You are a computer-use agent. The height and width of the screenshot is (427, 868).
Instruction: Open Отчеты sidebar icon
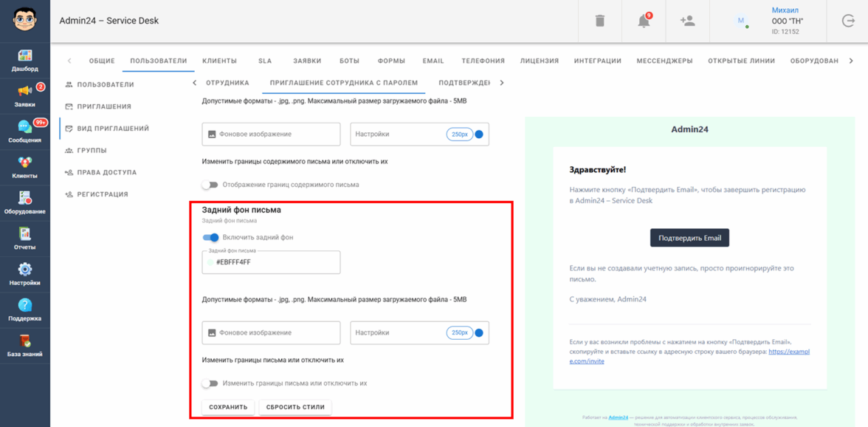pyautogui.click(x=25, y=233)
